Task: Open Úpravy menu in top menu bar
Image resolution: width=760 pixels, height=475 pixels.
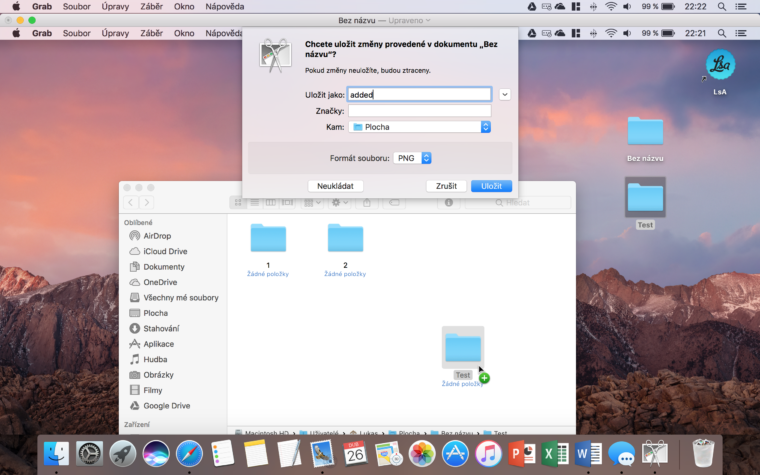Action: (x=115, y=7)
